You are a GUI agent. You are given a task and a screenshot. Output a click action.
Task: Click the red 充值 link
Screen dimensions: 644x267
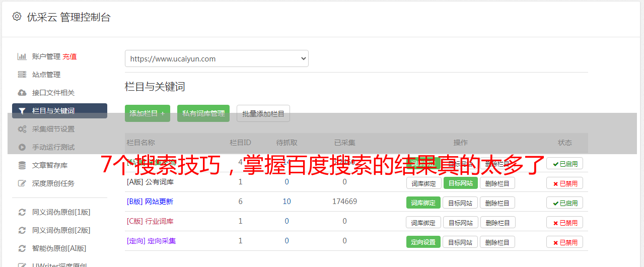(x=69, y=56)
